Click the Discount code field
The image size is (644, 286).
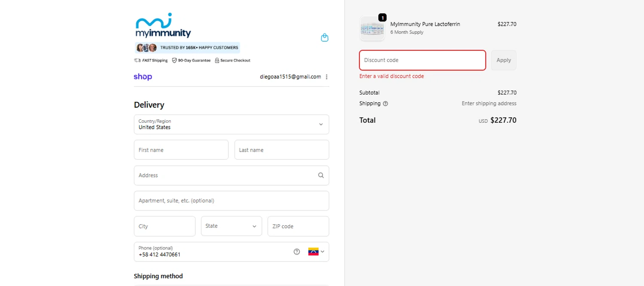pos(422,60)
